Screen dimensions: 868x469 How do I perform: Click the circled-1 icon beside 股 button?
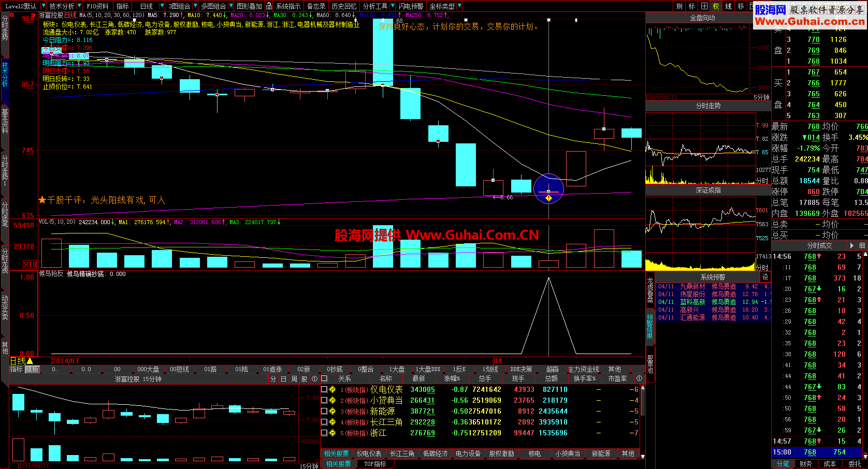(314, 379)
